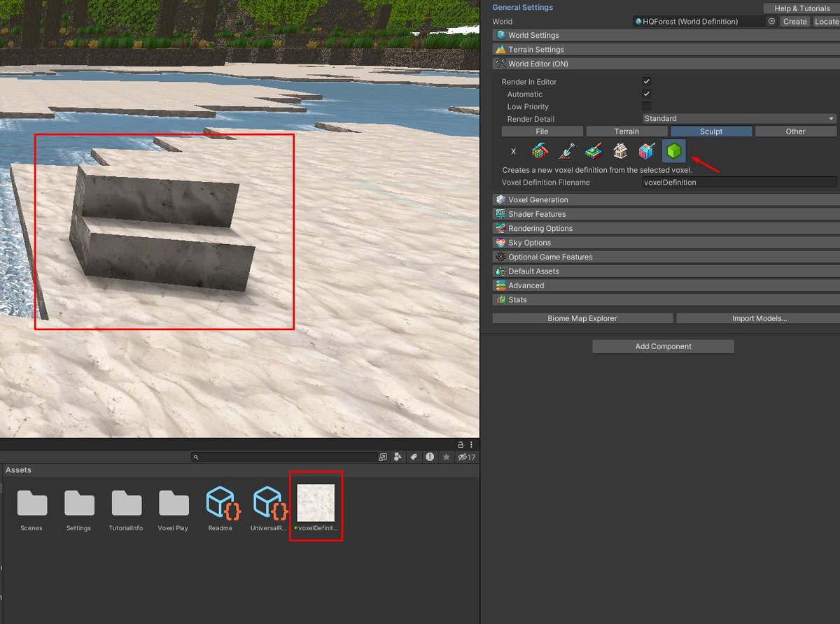This screenshot has width=840, height=624.
Task: Click the Import Models button
Action: 757,318
